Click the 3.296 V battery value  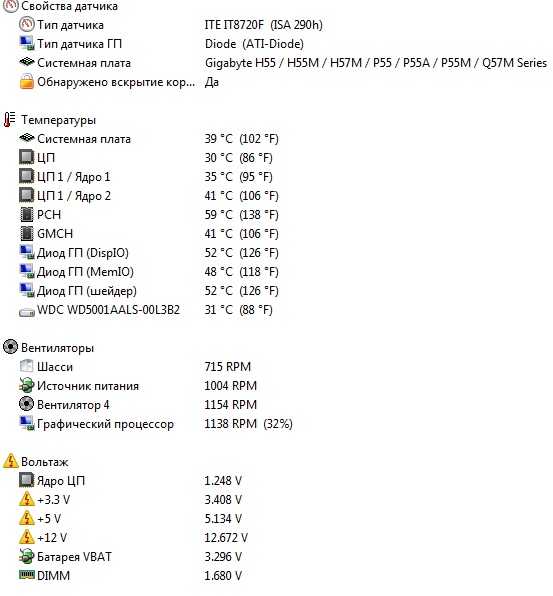click(x=223, y=557)
